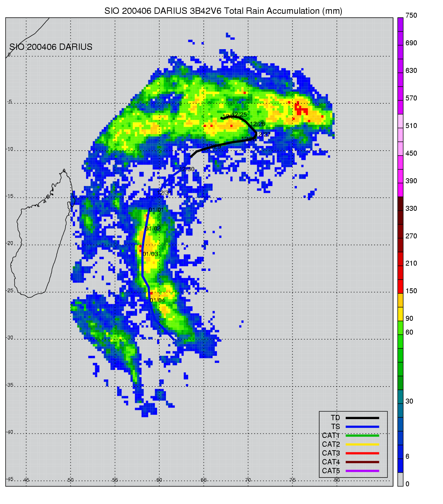This screenshot has width=443, height=504.
Task: Click the 12/26 track date label
Action: tap(258, 124)
